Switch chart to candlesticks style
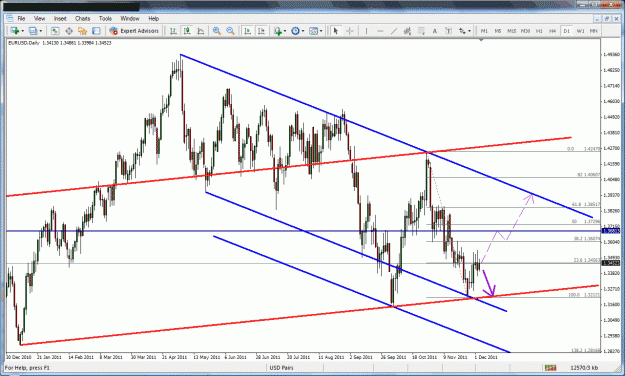Screen dimensions: 625x376 (x=187, y=31)
